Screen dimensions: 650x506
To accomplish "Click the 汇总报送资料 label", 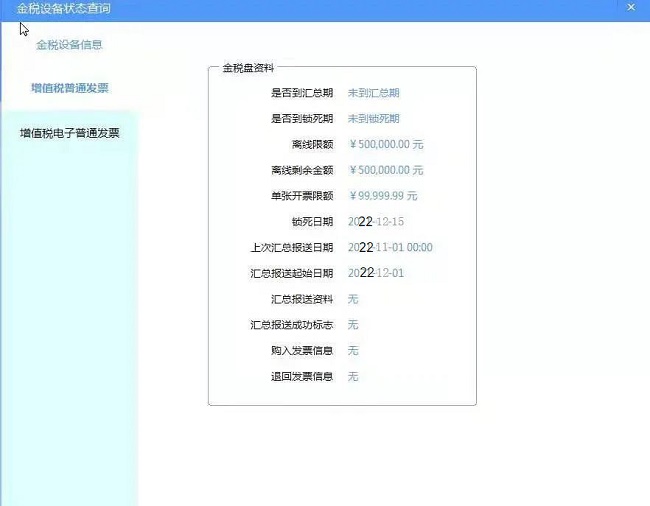I will coord(302,299).
